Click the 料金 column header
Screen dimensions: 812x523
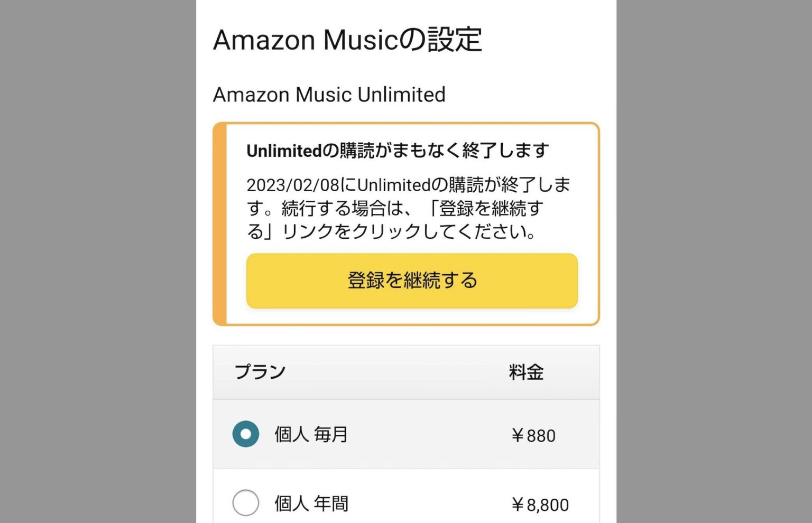[x=526, y=372]
